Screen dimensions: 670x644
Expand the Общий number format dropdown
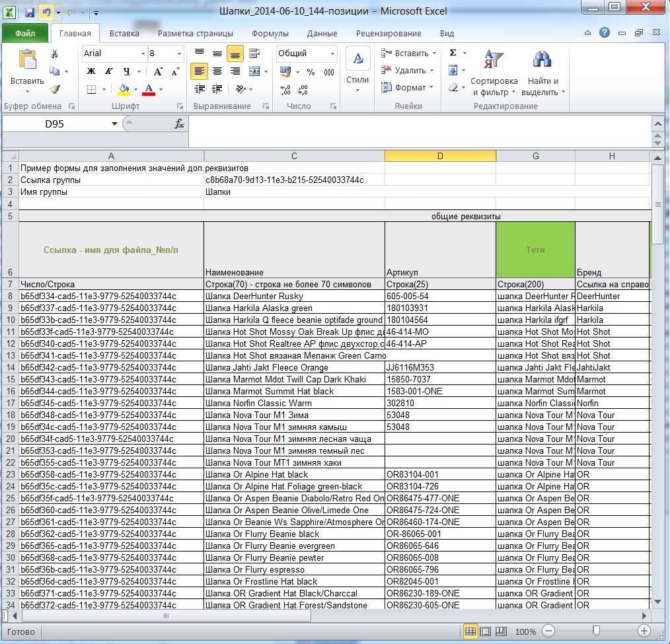click(x=332, y=54)
